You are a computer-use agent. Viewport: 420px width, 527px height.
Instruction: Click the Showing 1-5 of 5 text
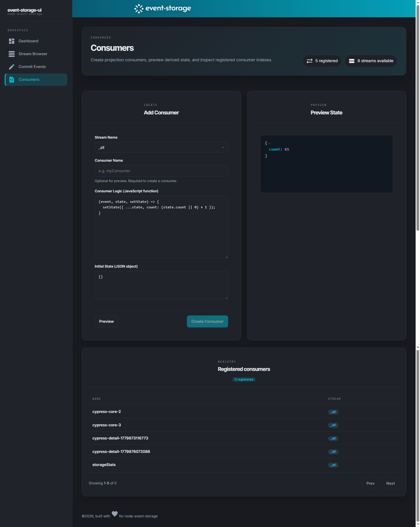pos(103,483)
